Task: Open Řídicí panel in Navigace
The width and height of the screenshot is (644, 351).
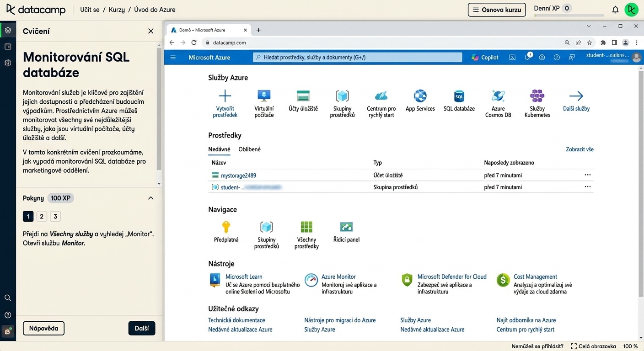Action: point(347,232)
